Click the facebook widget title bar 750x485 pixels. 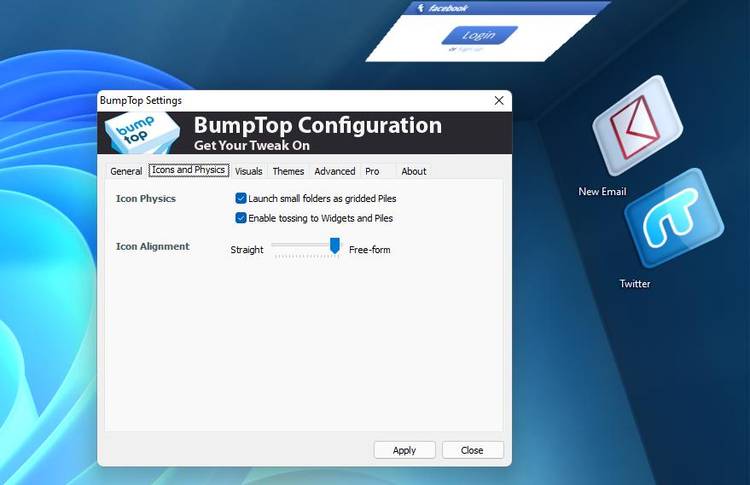[507, 8]
